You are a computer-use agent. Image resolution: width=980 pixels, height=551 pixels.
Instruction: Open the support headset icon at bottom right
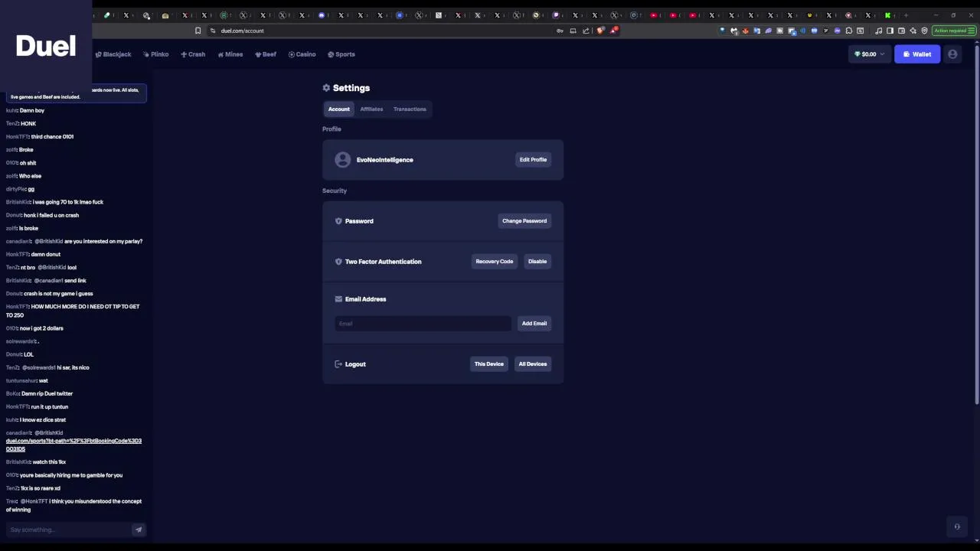coord(957,527)
